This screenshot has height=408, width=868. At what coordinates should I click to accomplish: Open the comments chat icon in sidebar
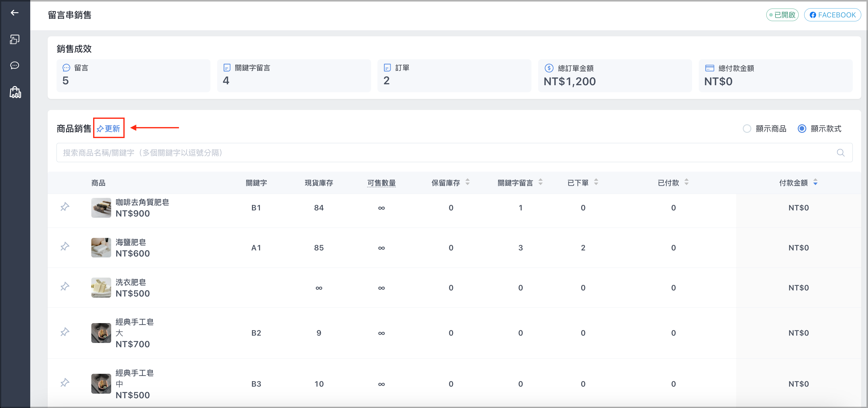tap(14, 65)
